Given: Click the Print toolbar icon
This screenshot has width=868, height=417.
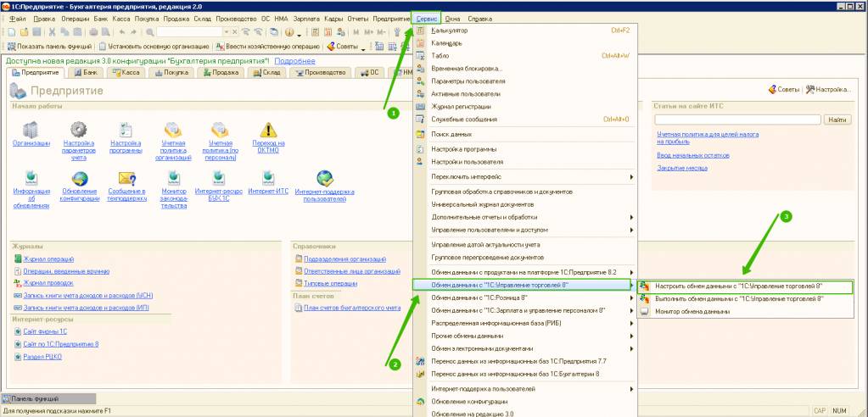Looking at the screenshot, I should tap(93, 32).
